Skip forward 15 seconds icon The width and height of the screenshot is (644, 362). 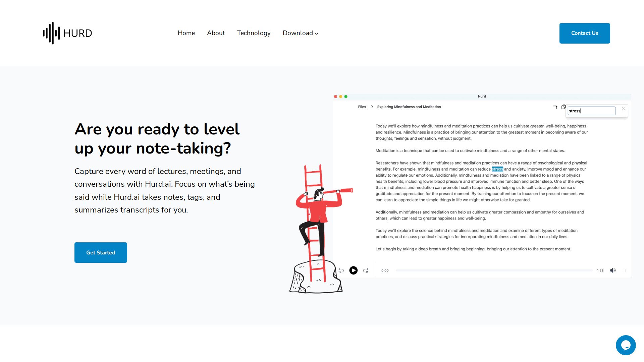pos(366,270)
